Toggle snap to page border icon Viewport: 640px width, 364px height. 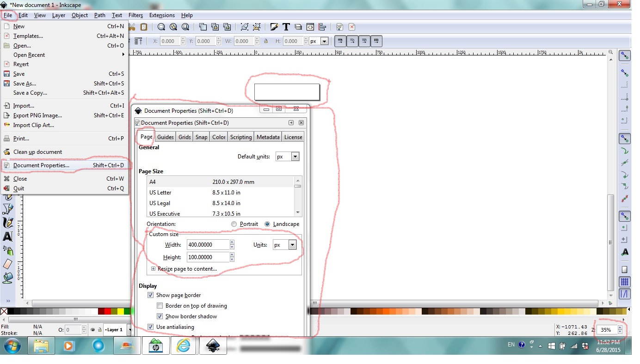pyautogui.click(x=625, y=269)
